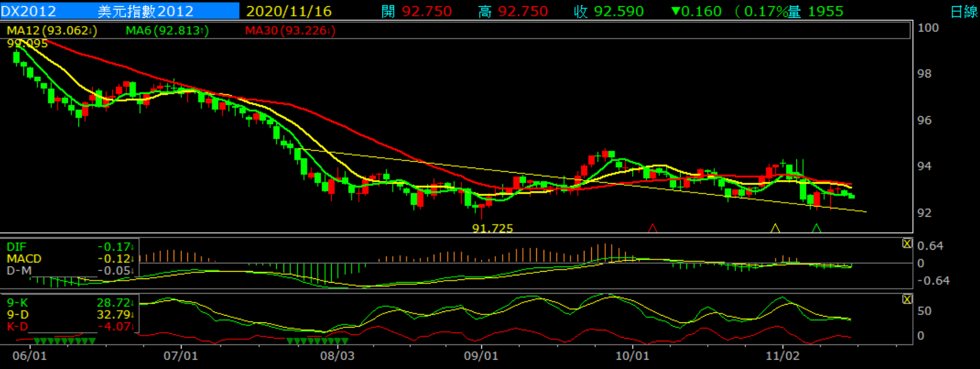The width and height of the screenshot is (980, 369).
Task: Open the 日線 period selector
Action: (964, 12)
